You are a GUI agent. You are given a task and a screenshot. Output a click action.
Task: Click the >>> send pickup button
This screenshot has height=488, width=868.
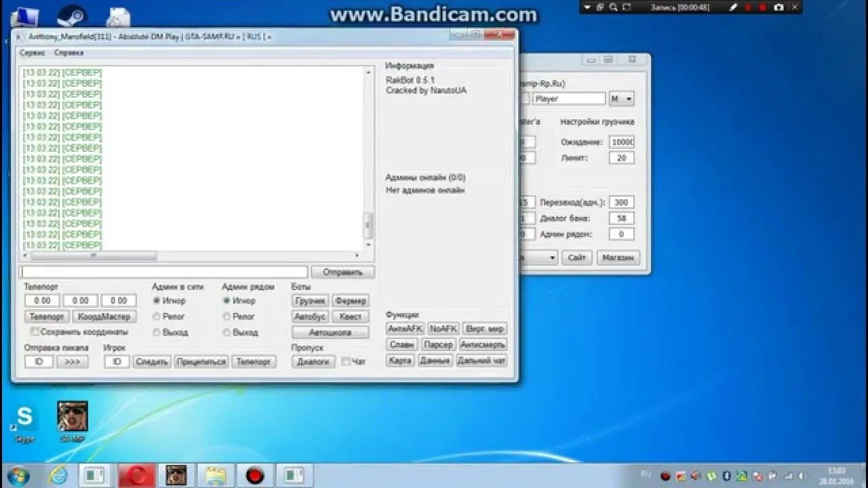pos(73,362)
